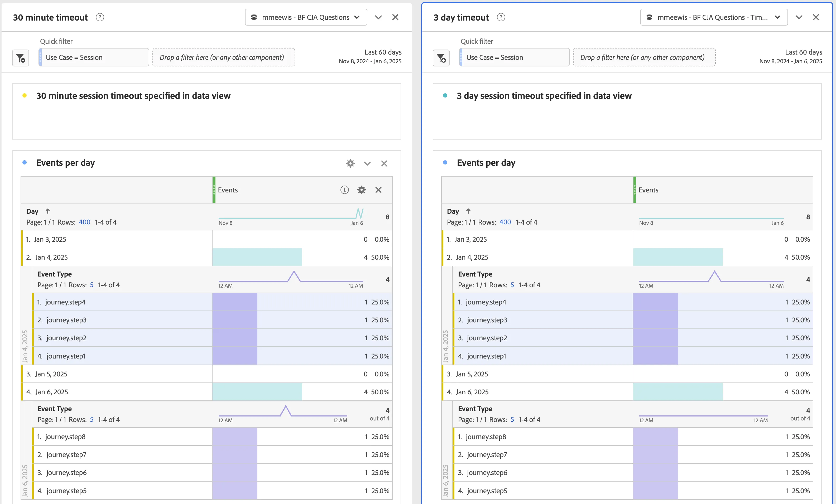836x504 pixels.
Task: Open left panel date range Last 60 days
Action: [370, 56]
